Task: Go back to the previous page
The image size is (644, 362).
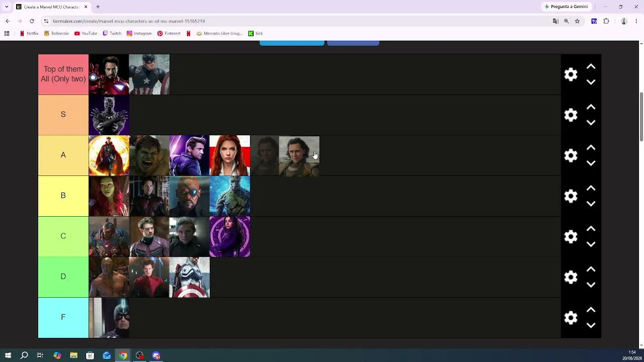Action: 8,21
